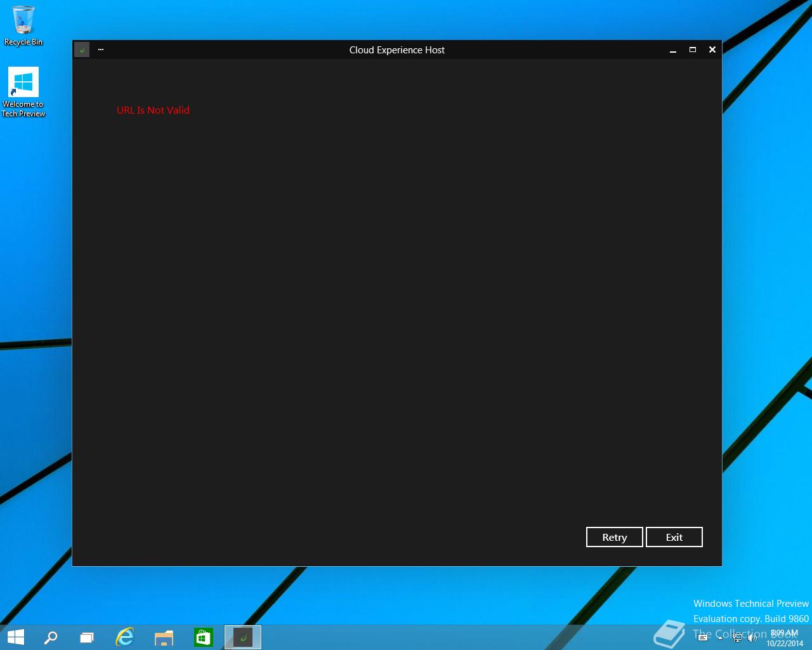Show hidden system tray icons
This screenshot has height=650, width=812.
[x=720, y=638]
